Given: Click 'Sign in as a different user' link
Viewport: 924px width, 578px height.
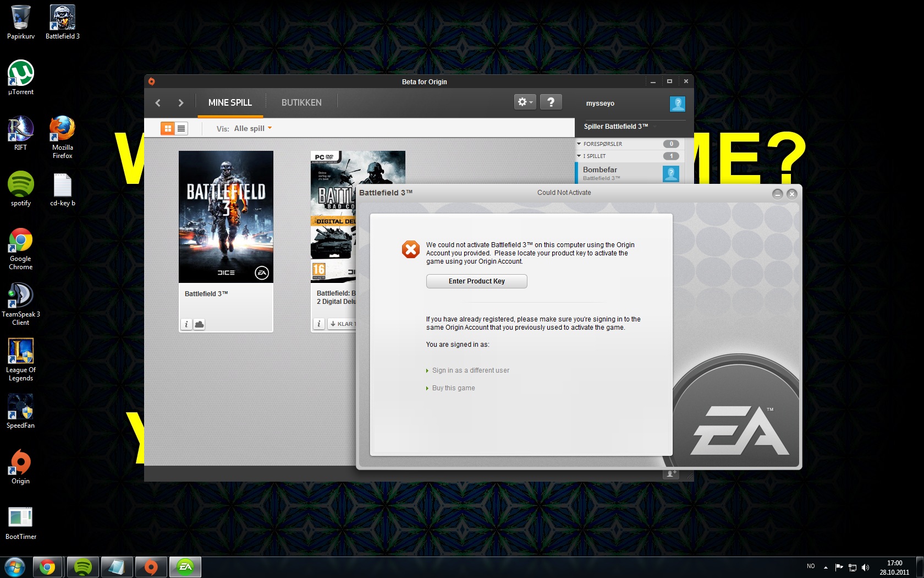Looking at the screenshot, I should [471, 370].
